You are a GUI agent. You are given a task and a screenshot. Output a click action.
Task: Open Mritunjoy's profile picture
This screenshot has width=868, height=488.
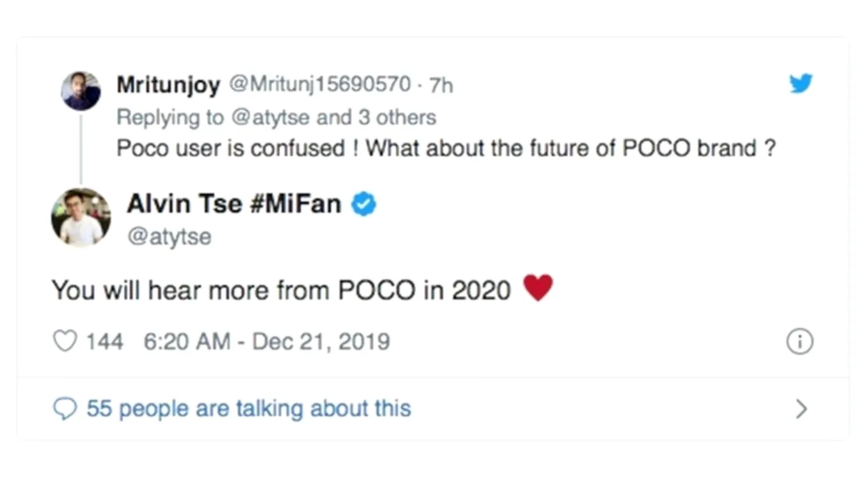(x=81, y=91)
